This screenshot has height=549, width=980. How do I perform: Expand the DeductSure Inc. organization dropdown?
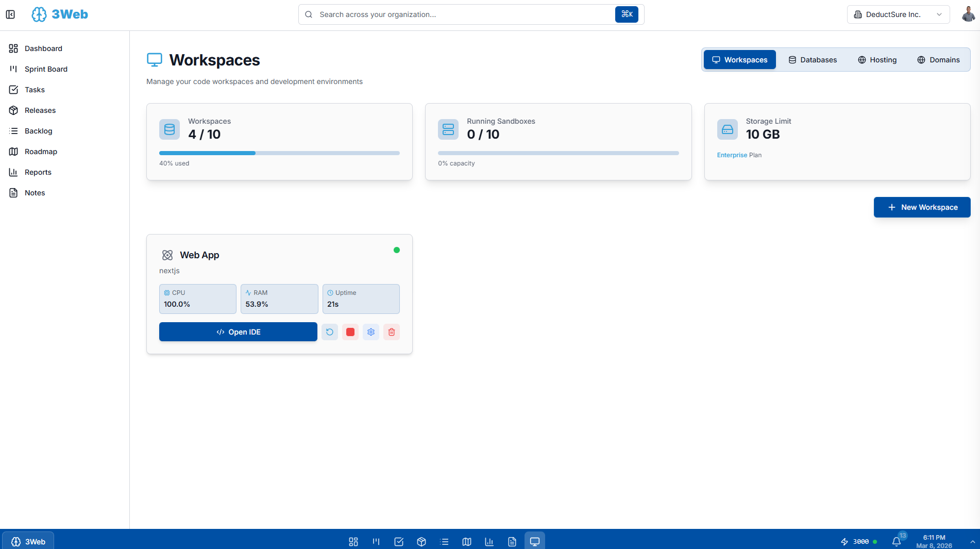coord(898,14)
